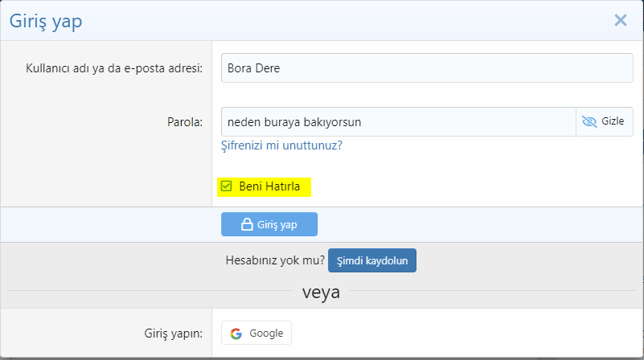
Task: Click the padlock icon on Giriş yap button
Action: (x=248, y=224)
